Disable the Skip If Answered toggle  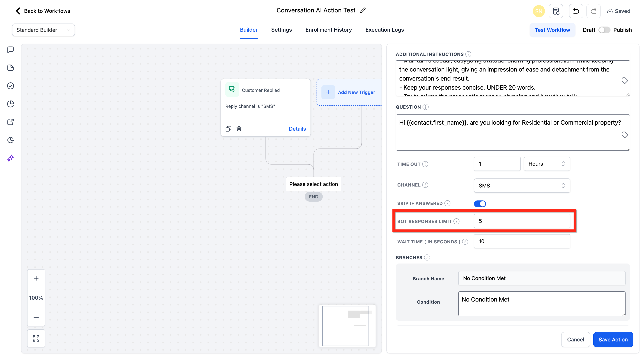click(480, 204)
